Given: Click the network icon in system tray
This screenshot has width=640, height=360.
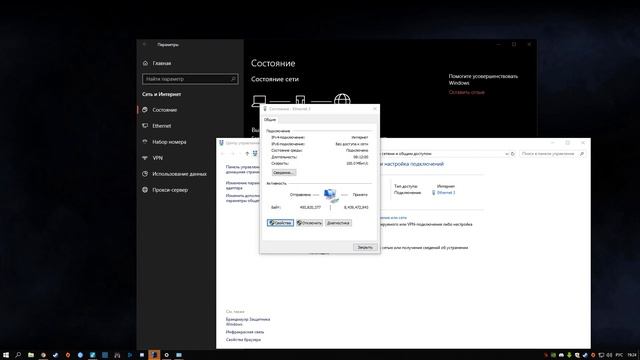Looking at the screenshot, I should 601,355.
